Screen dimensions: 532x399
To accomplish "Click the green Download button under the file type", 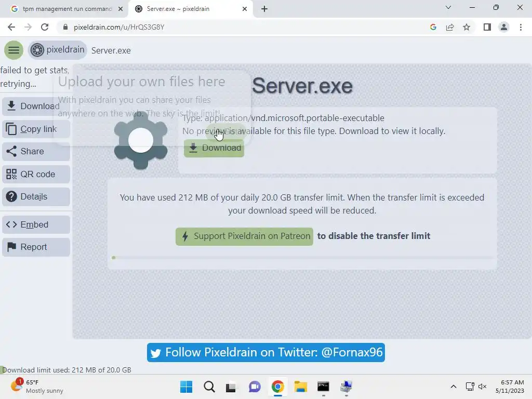I will [214, 148].
